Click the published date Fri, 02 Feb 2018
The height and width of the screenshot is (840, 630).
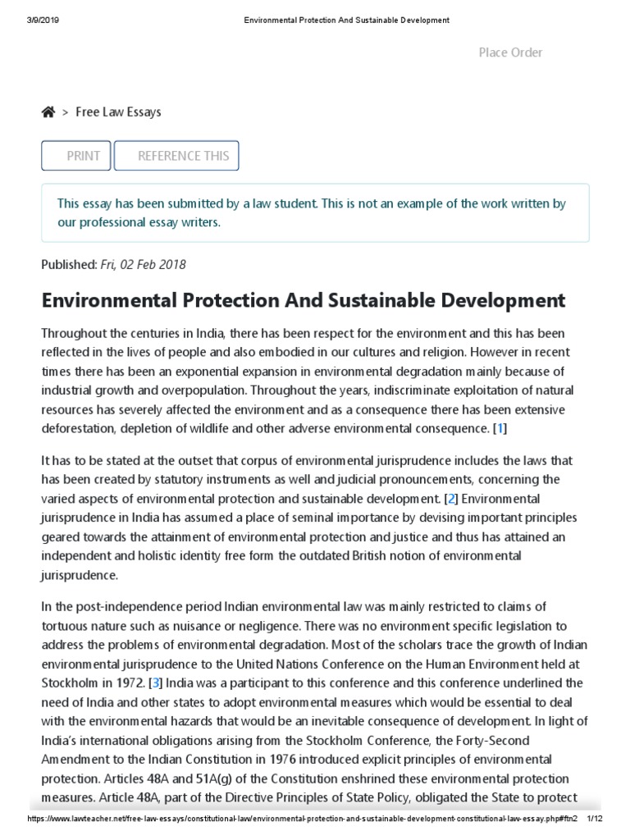point(143,264)
